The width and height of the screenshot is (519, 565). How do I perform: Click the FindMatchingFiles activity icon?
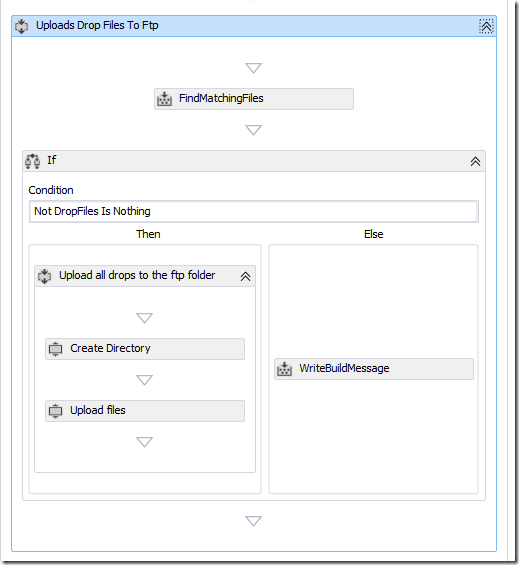click(x=164, y=99)
